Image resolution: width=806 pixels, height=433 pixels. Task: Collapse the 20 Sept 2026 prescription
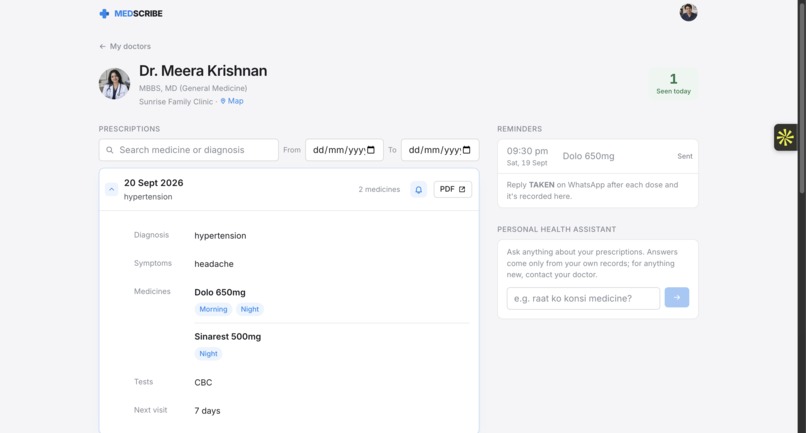[x=112, y=189]
